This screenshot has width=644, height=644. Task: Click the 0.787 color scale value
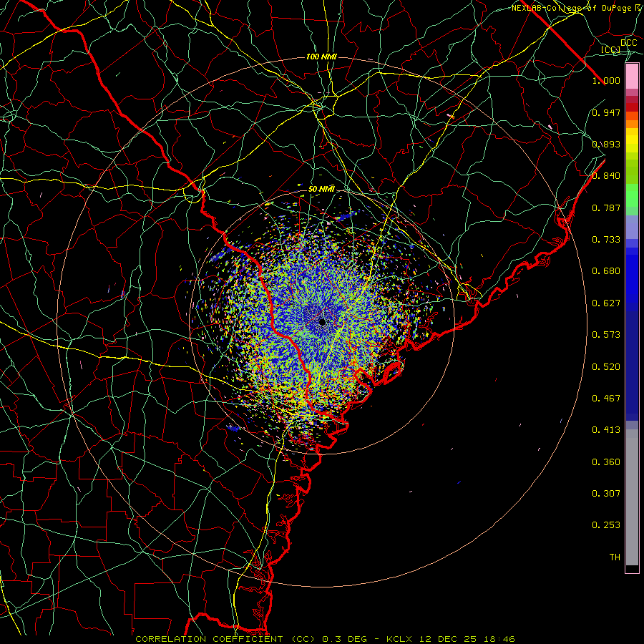pyautogui.click(x=606, y=208)
